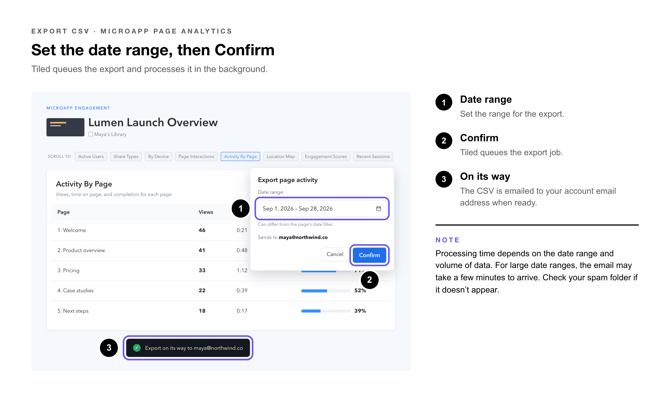Jump to the By Device section
This screenshot has width=670, height=402.
coord(158,156)
